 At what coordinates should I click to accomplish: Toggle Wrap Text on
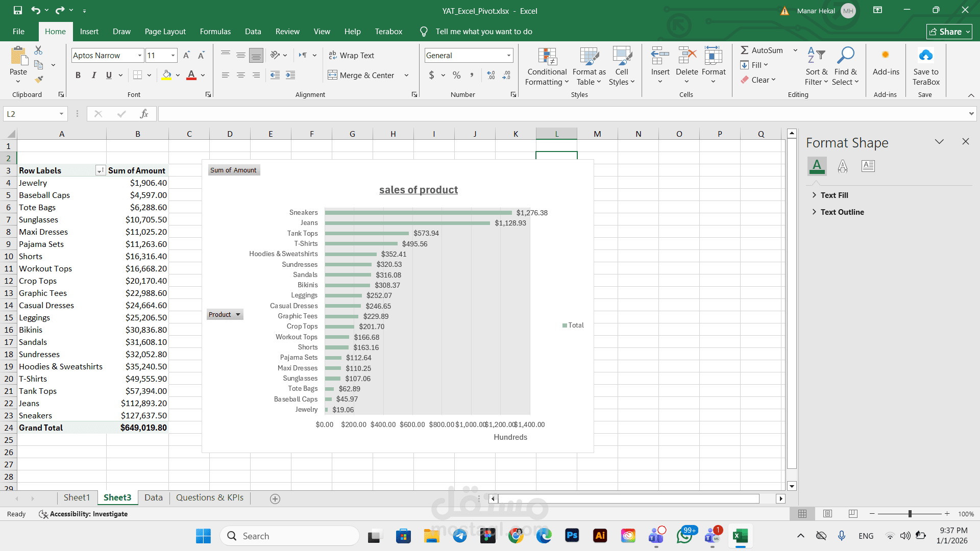pos(351,55)
